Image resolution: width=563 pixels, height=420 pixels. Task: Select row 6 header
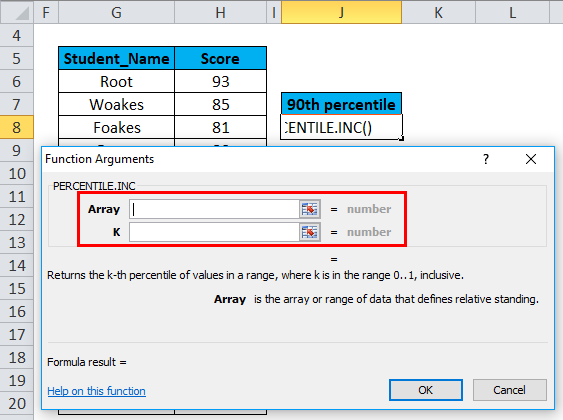click(17, 81)
